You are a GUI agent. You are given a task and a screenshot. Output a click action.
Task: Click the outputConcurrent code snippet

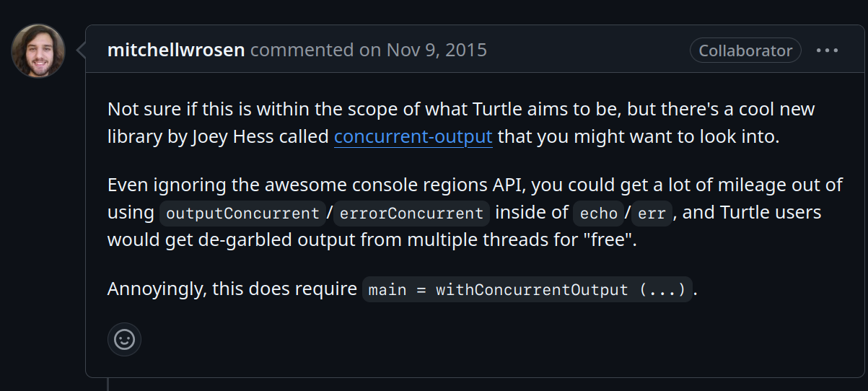click(242, 214)
